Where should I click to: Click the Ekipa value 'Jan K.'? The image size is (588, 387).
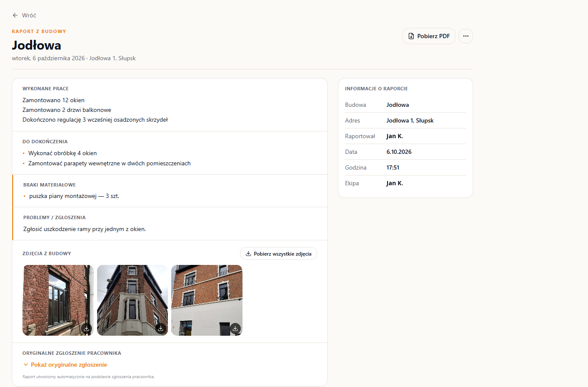[x=395, y=183]
